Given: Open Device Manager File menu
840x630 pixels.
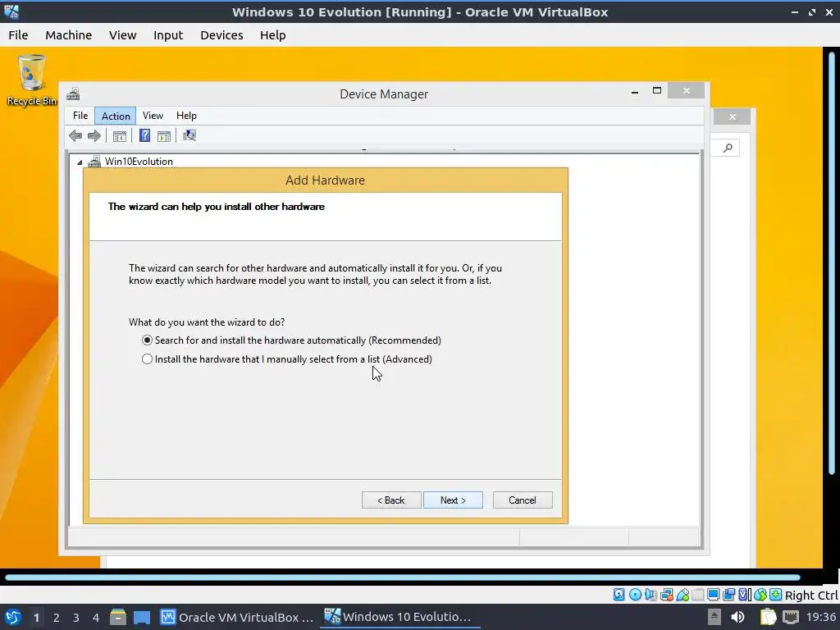Looking at the screenshot, I should (x=80, y=116).
